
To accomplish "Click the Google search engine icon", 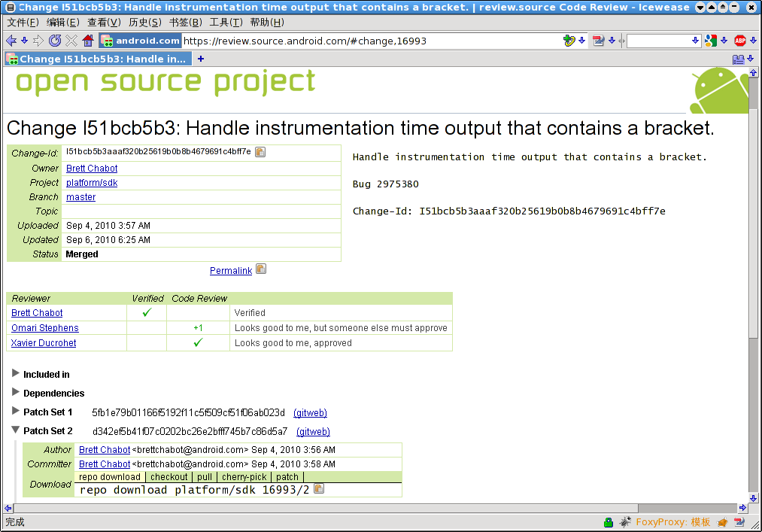I will point(711,41).
